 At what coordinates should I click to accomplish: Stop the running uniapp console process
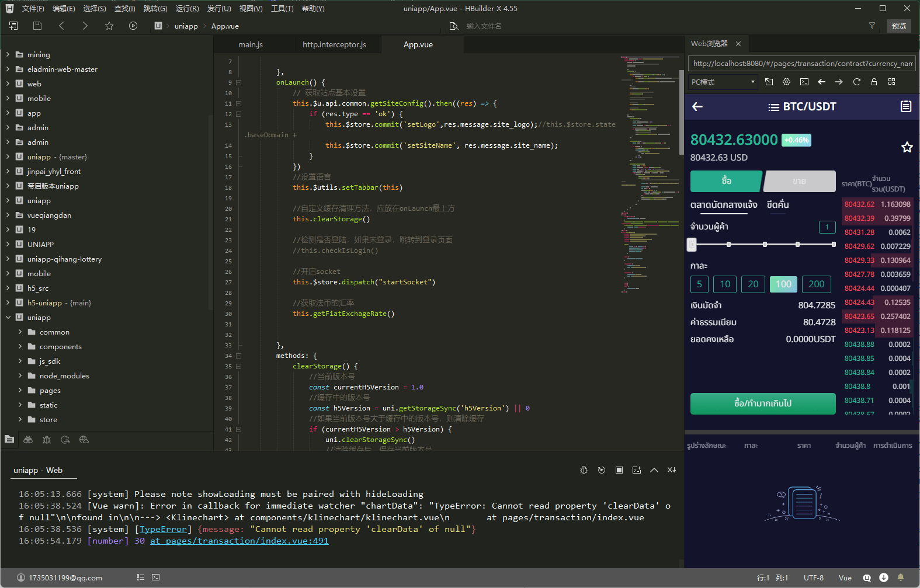pyautogui.click(x=619, y=470)
